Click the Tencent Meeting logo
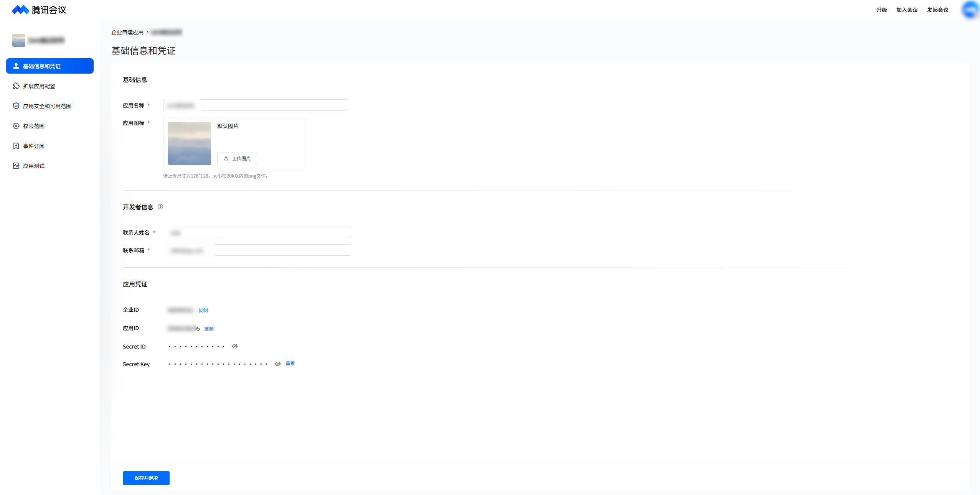The image size is (980, 495). (39, 10)
